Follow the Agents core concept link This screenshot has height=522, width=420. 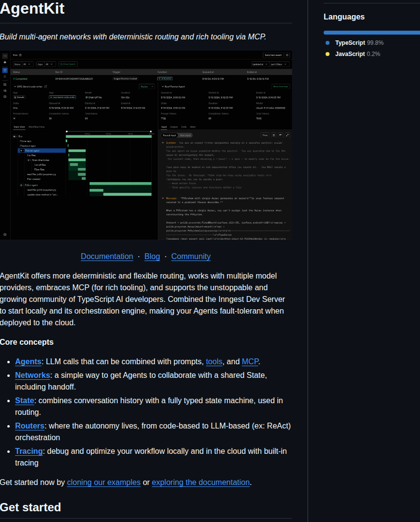point(28,361)
